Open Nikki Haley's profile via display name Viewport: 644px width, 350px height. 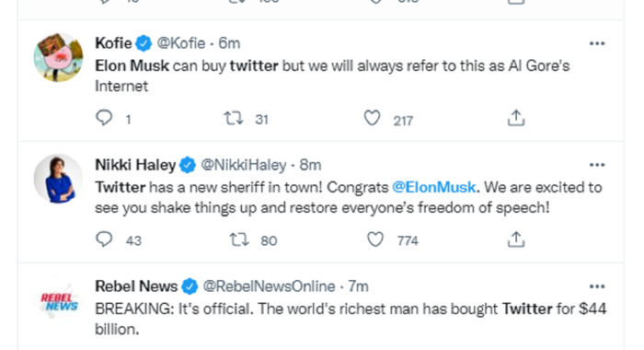[135, 165]
